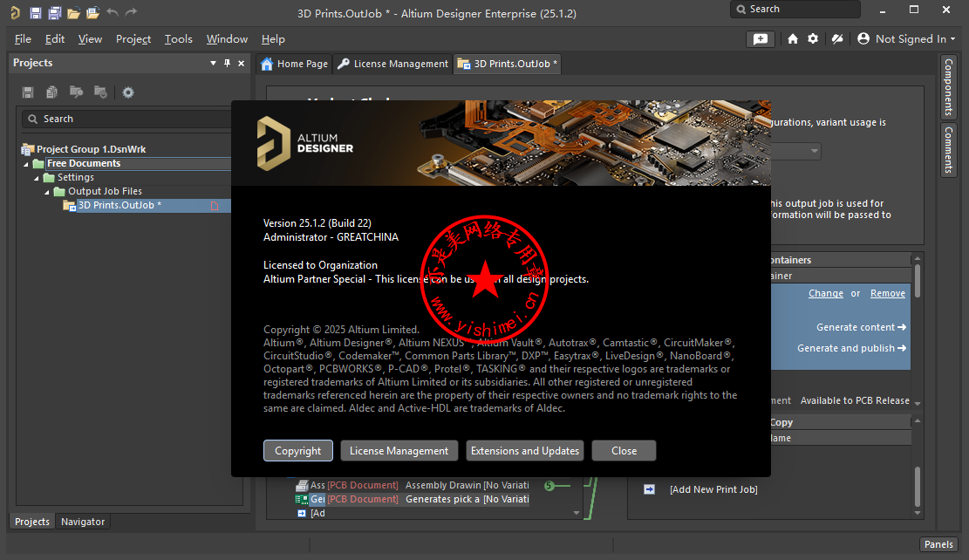Go to the home icon in top-right toolbar
Screen dimensions: 969x560
[792, 39]
